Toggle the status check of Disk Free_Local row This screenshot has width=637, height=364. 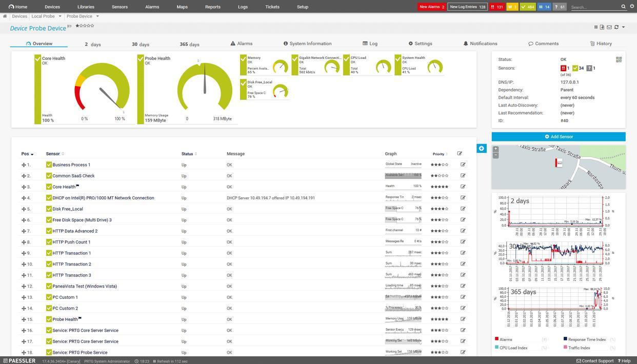click(49, 209)
